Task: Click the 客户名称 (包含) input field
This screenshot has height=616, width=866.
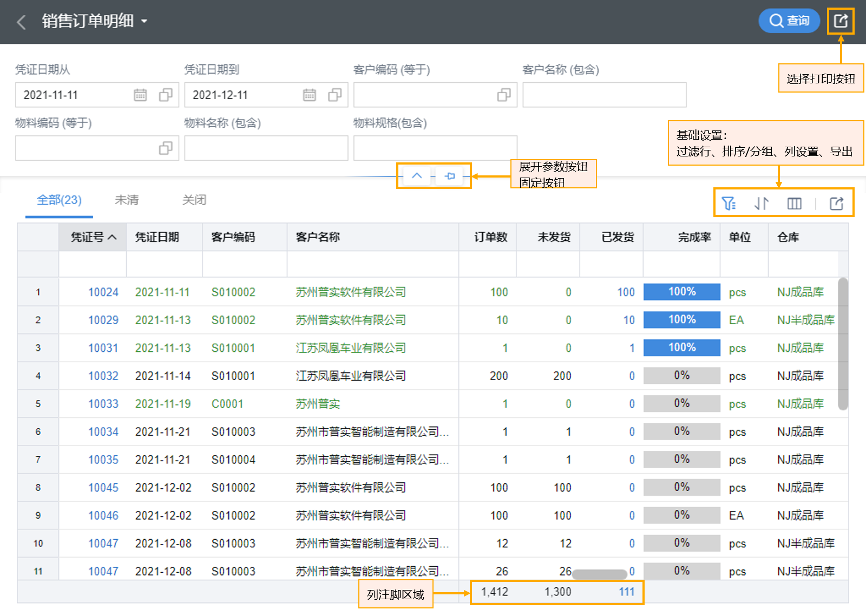Action: [605, 95]
